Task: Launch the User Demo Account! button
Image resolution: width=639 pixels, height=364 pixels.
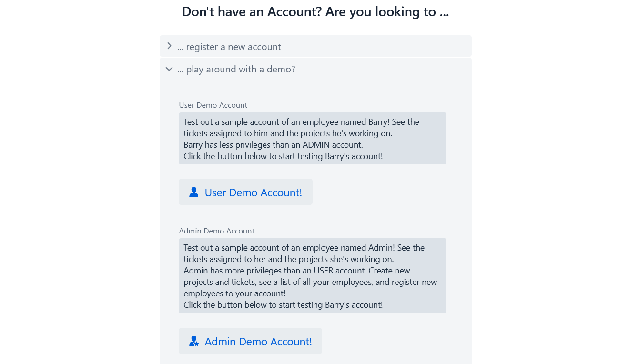Action: pyautogui.click(x=245, y=192)
